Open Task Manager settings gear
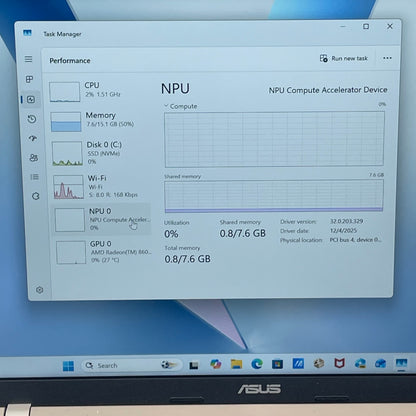Screen dimensions: 416x416 40,290
